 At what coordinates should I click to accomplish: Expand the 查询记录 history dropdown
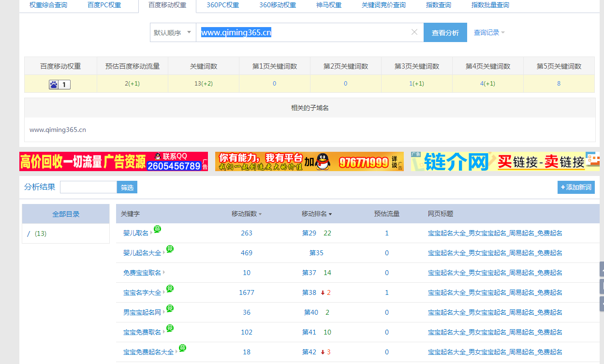pos(489,32)
